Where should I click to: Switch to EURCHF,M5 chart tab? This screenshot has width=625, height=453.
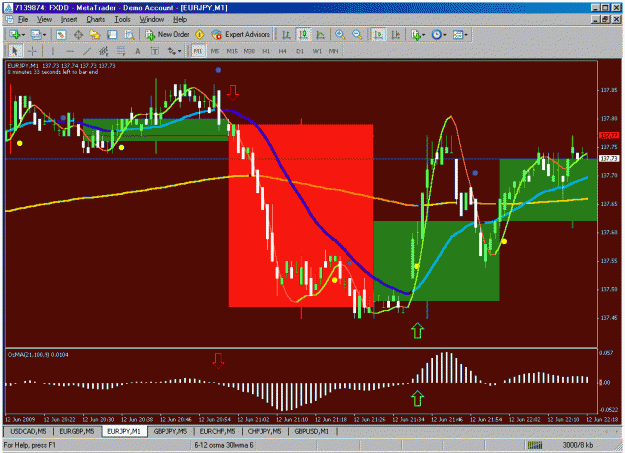(x=217, y=431)
